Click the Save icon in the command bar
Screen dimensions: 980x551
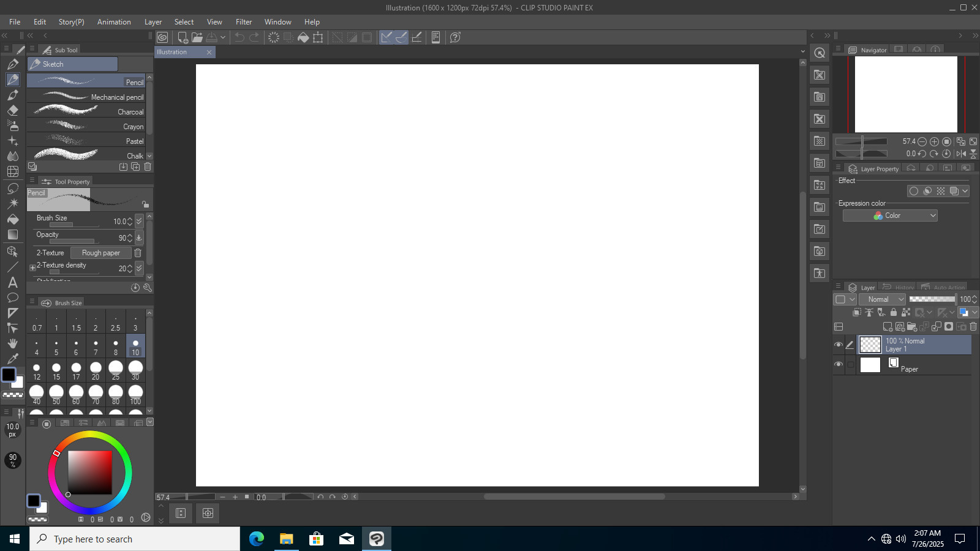[212, 37]
